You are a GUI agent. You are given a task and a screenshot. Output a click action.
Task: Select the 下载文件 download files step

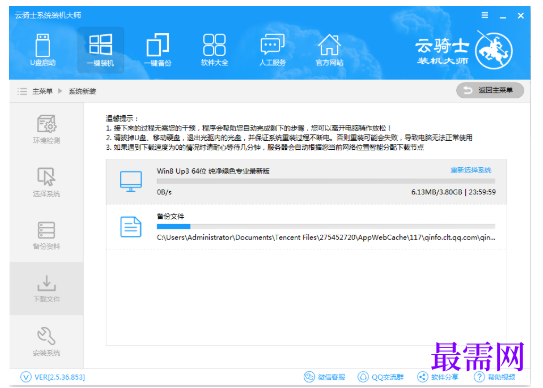coord(46,288)
